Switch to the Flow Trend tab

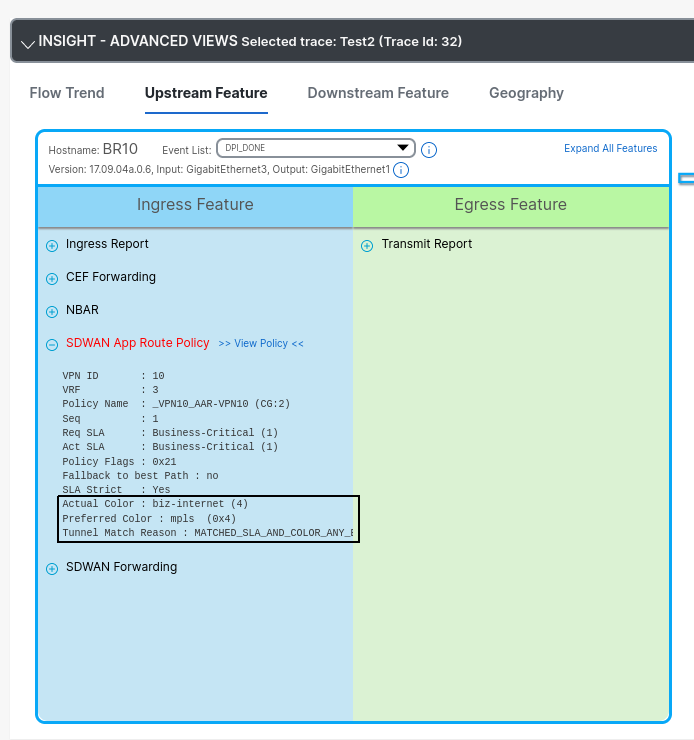tap(67, 93)
